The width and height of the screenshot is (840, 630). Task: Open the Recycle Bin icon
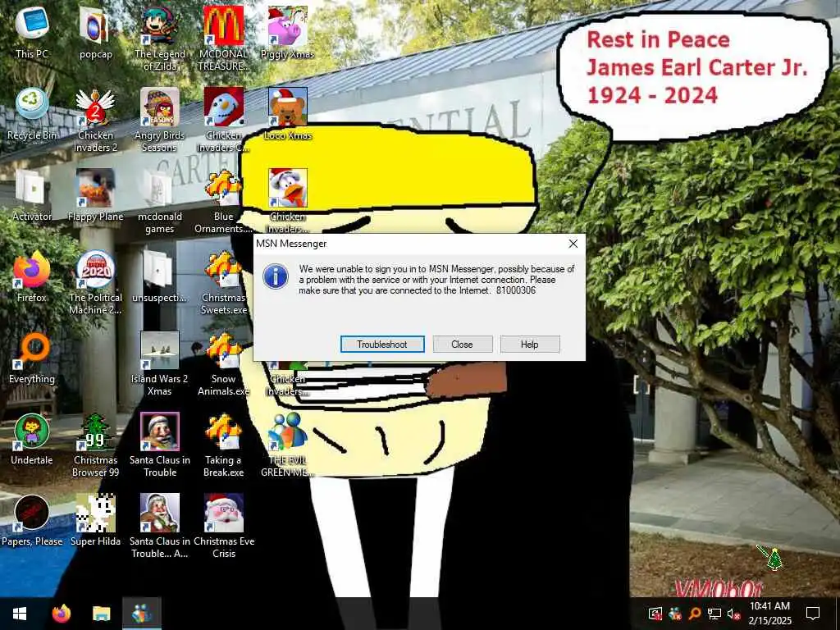(x=32, y=113)
